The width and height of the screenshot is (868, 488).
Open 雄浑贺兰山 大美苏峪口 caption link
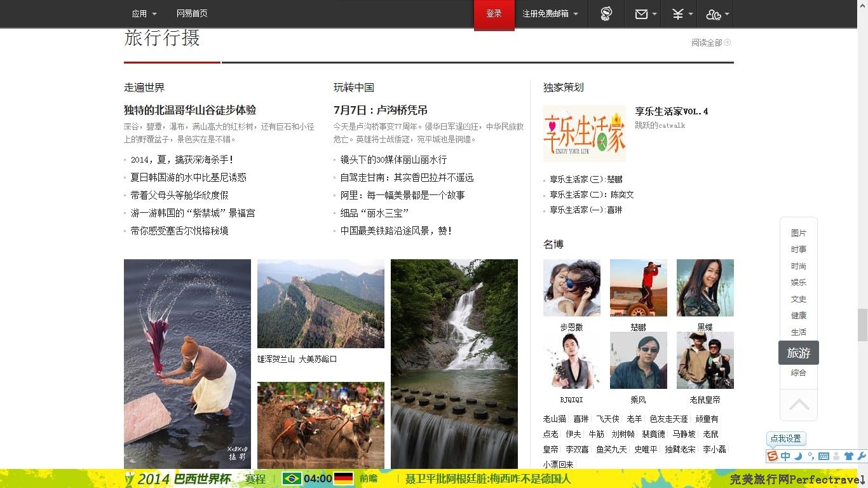click(x=297, y=359)
